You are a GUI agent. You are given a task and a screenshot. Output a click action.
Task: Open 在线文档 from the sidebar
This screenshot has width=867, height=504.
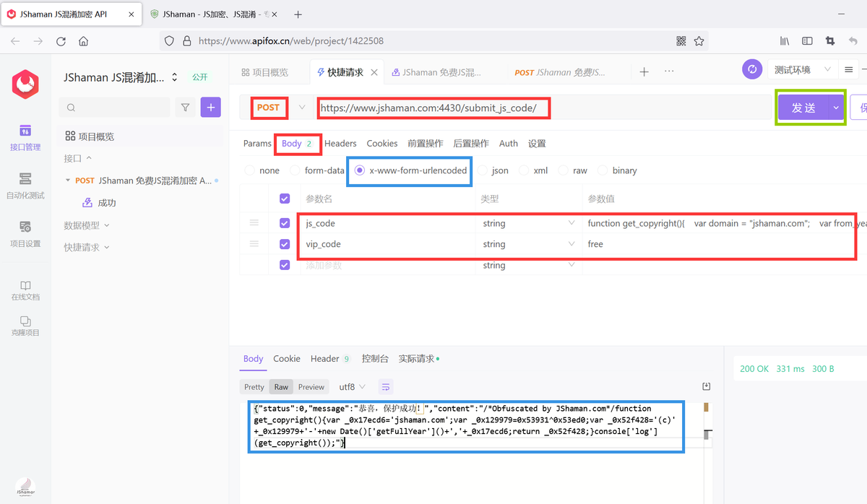point(25,289)
